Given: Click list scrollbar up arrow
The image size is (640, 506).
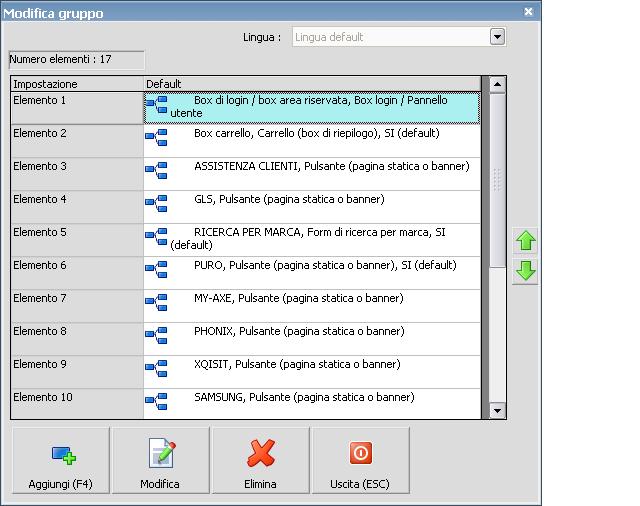Looking at the screenshot, I should click(x=497, y=84).
